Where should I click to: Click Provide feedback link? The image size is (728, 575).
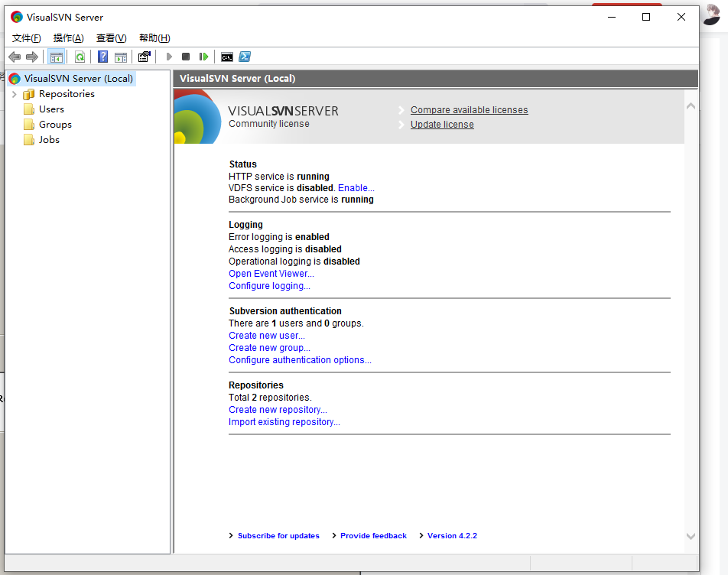(373, 535)
